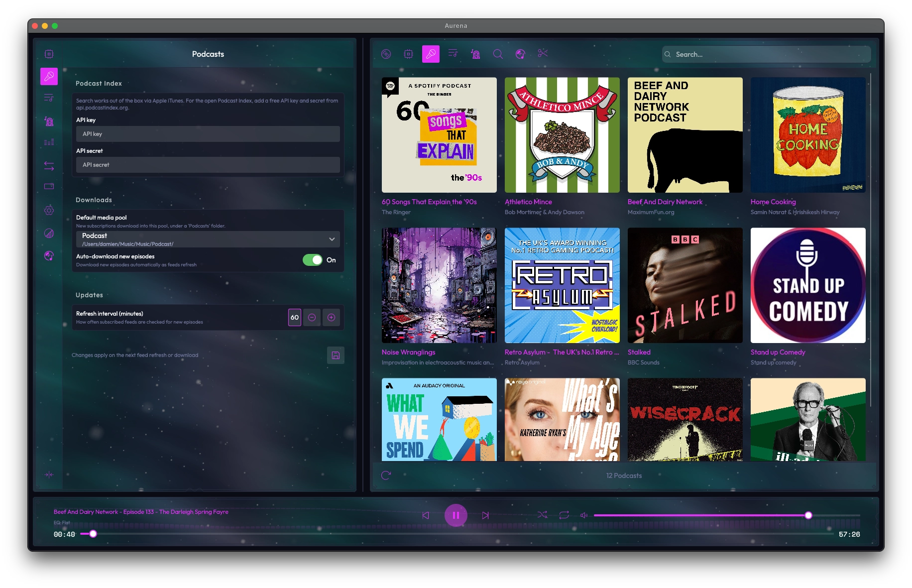The height and width of the screenshot is (588, 912).
Task: Click the Stalked title link
Action: tap(639, 352)
